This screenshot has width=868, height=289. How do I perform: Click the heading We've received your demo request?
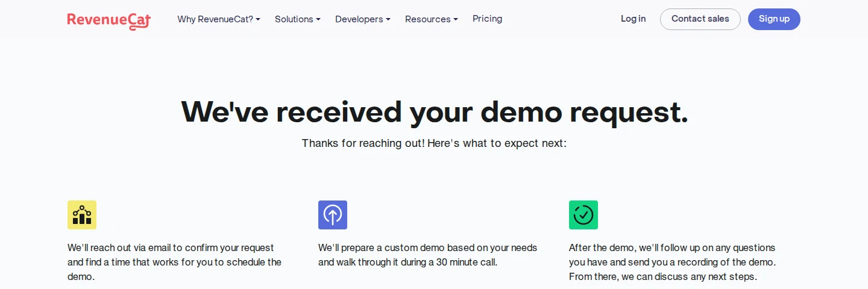434,111
